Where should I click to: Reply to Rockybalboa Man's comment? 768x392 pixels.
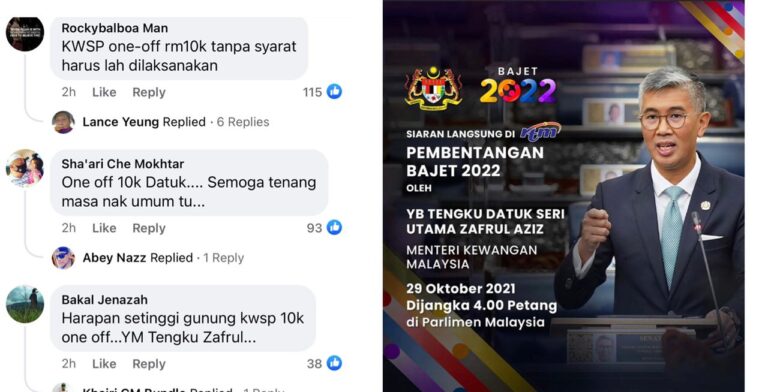point(149,92)
